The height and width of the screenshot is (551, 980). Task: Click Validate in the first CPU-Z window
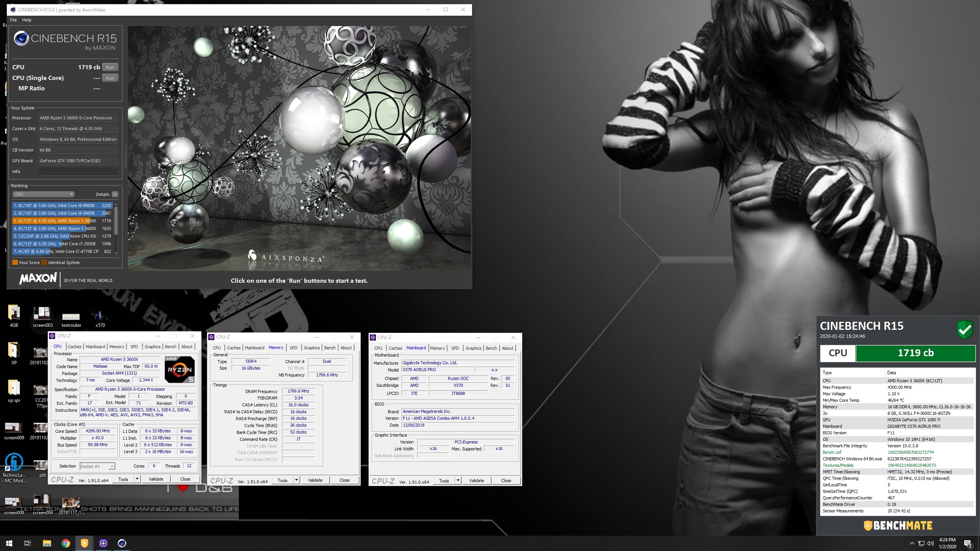click(156, 479)
